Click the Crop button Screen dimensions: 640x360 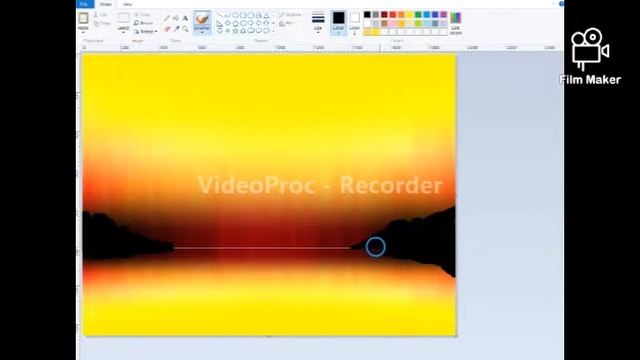143,15
